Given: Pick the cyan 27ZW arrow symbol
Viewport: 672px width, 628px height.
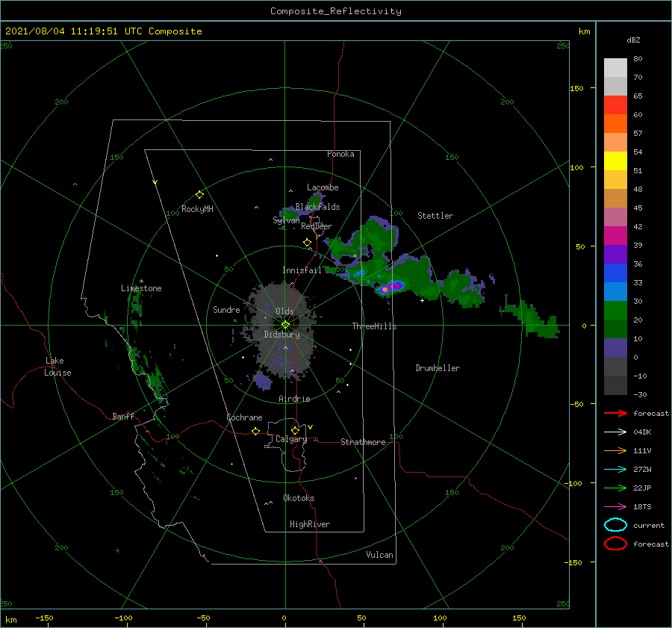Looking at the screenshot, I should click(615, 470).
